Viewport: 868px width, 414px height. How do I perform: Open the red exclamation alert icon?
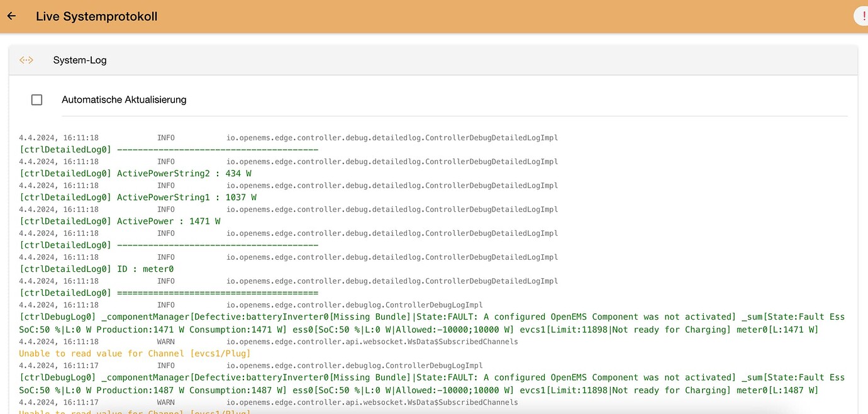tap(862, 16)
